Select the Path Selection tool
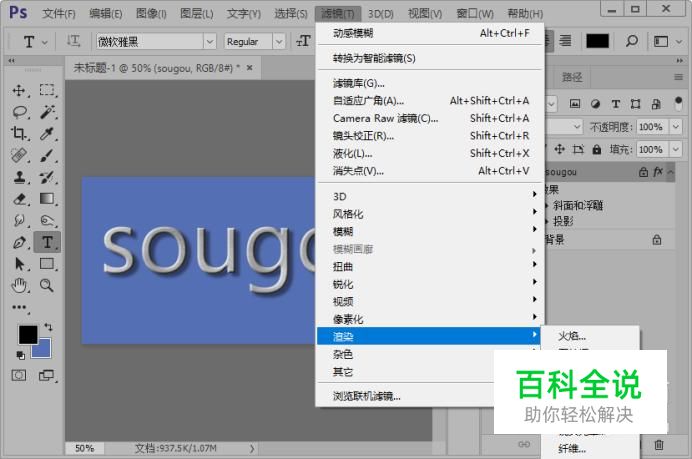This screenshot has width=692, height=459. point(19,264)
